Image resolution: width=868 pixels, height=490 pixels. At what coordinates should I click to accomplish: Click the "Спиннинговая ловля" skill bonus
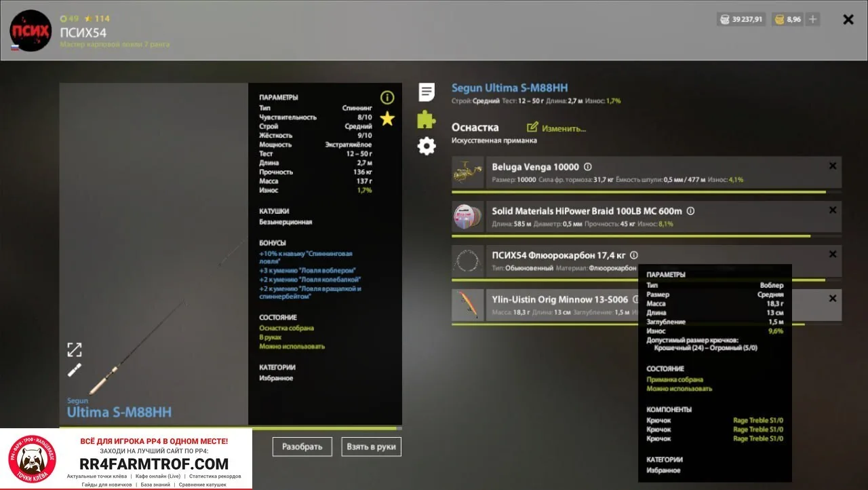pyautogui.click(x=306, y=257)
